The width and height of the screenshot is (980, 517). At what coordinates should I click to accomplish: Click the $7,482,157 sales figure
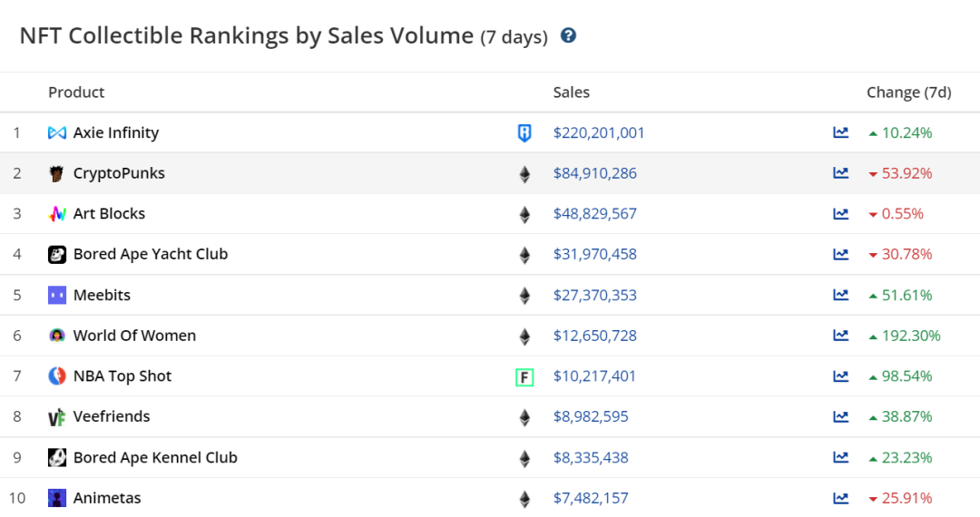(x=591, y=499)
